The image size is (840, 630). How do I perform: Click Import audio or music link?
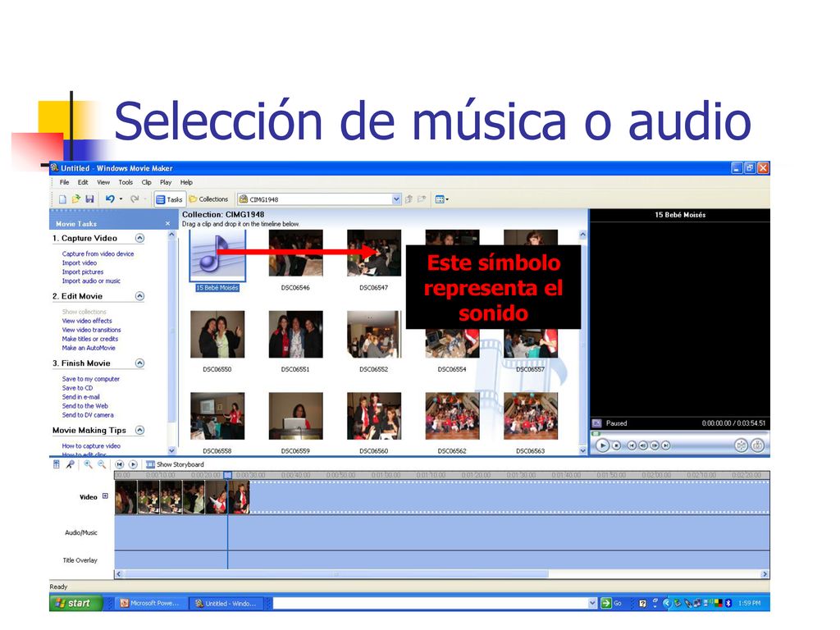[x=91, y=281]
